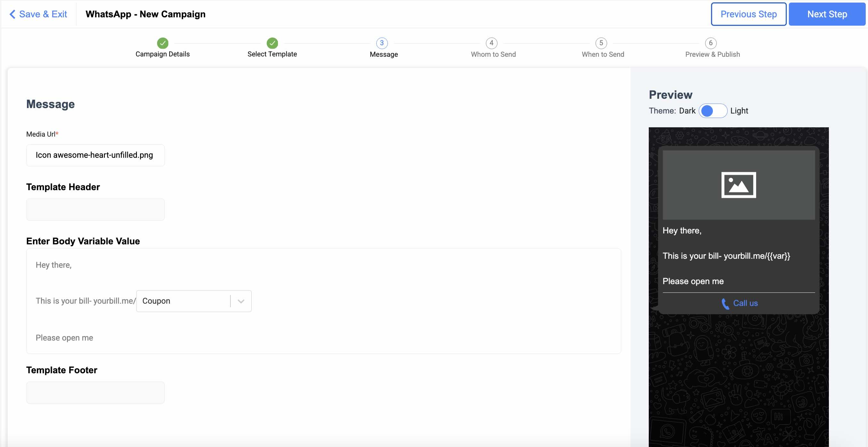The height and width of the screenshot is (447, 868).
Task: Click the image placeholder icon in preview
Action: (x=738, y=185)
